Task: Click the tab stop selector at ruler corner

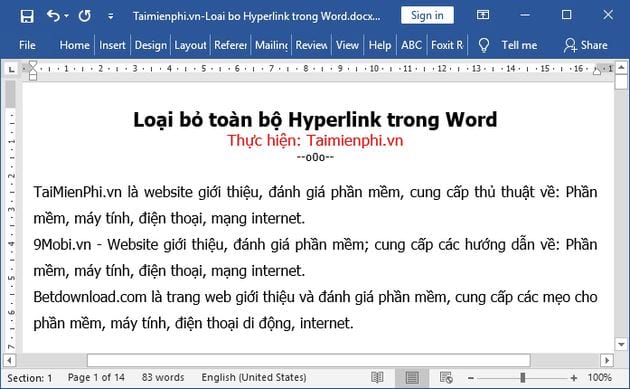Action: pyautogui.click(x=12, y=69)
